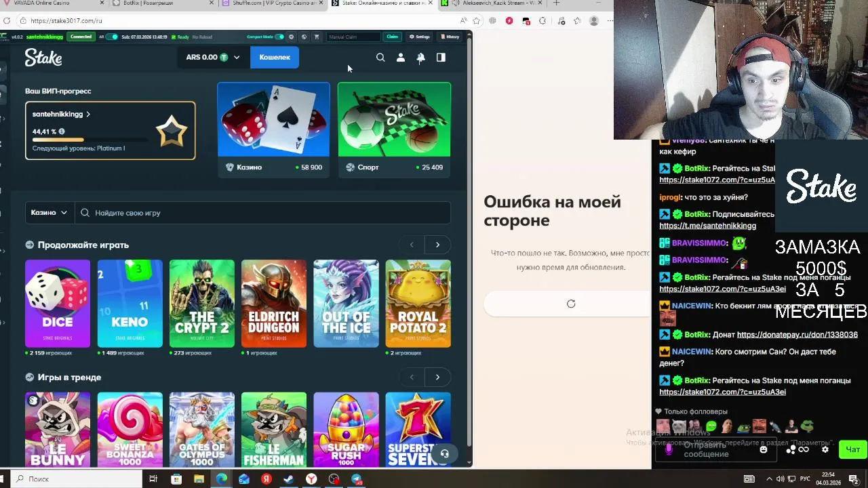Open Stake search magnifier icon
The image size is (868, 488).
pos(380,58)
